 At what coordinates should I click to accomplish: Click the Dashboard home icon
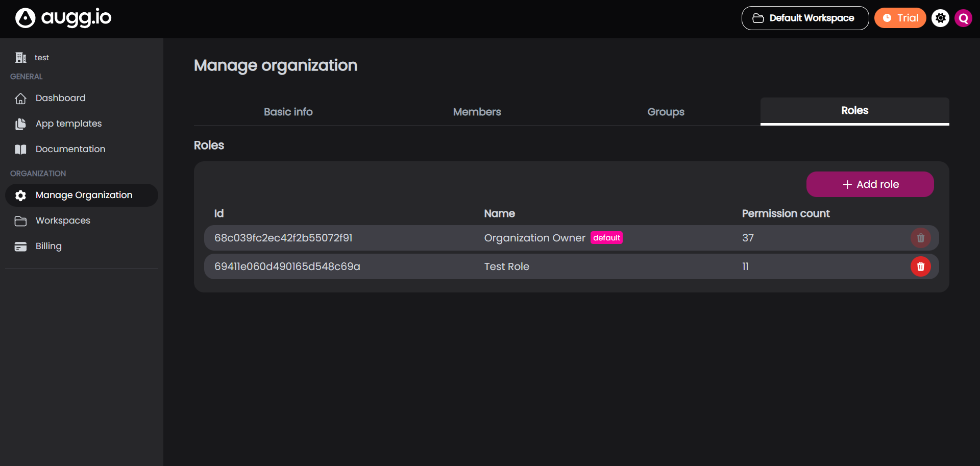(20, 99)
